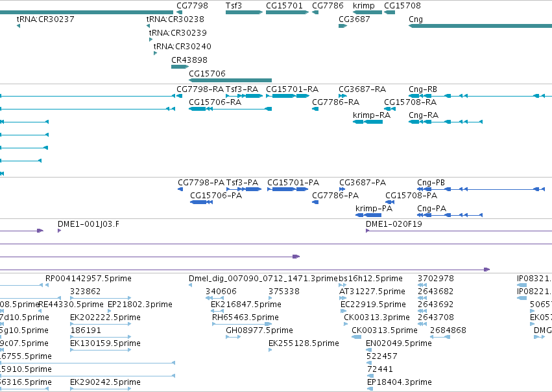Select EST RP004142957.5prime
The width and height of the screenshot is (552, 392).
pyautogui.click(x=88, y=279)
